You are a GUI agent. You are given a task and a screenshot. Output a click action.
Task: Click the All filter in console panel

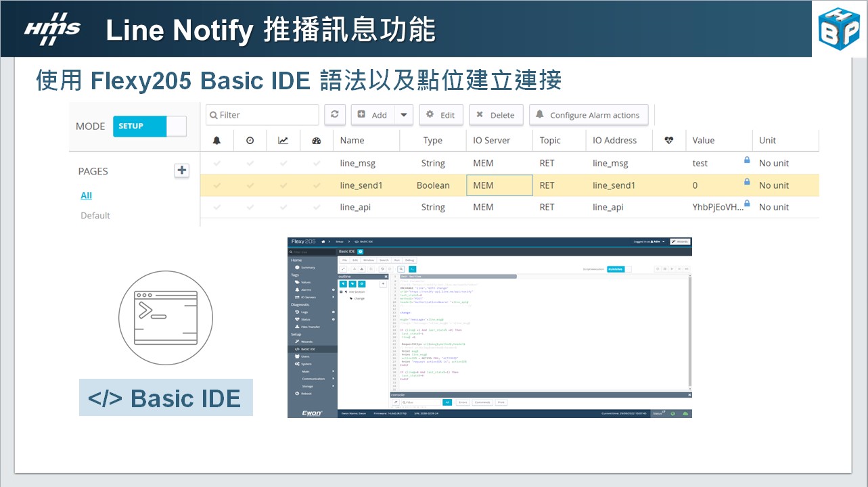tap(447, 402)
